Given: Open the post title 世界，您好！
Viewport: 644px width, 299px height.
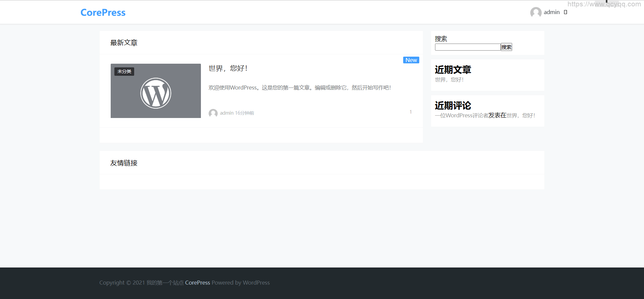Looking at the screenshot, I should (x=228, y=68).
